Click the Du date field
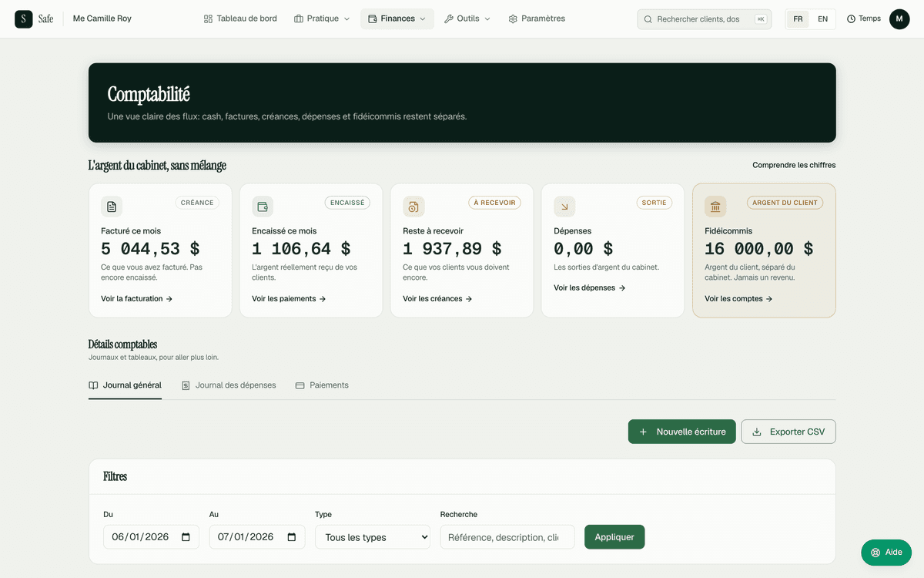924x578 pixels. 151,537
